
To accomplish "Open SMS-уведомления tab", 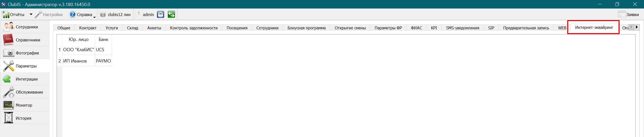I will tap(463, 28).
